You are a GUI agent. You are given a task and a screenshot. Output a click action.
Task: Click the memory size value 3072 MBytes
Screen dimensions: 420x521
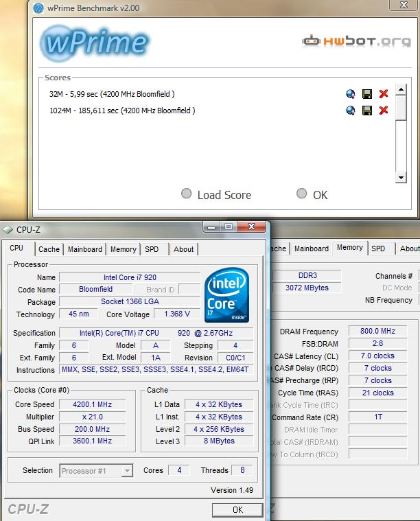tap(307, 288)
